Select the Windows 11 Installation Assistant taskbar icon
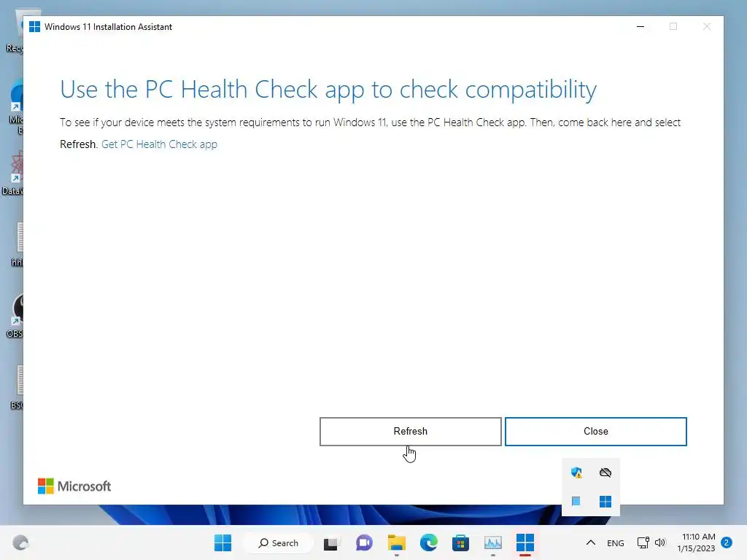Viewport: 747px width, 560px height. [525, 542]
